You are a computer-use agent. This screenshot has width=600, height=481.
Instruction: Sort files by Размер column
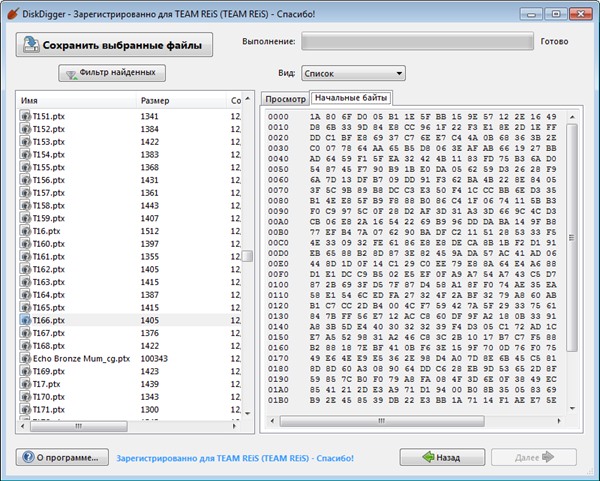(180, 101)
